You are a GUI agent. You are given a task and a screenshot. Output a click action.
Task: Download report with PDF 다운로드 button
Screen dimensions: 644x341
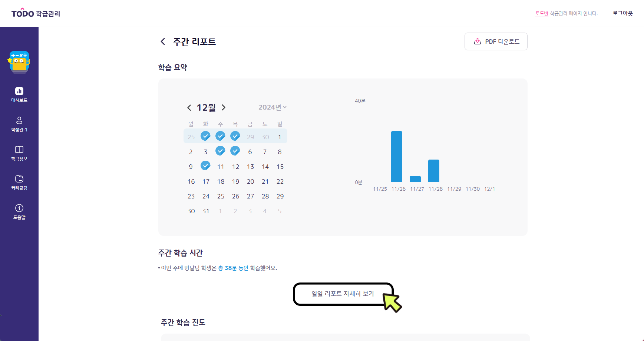pyautogui.click(x=496, y=41)
